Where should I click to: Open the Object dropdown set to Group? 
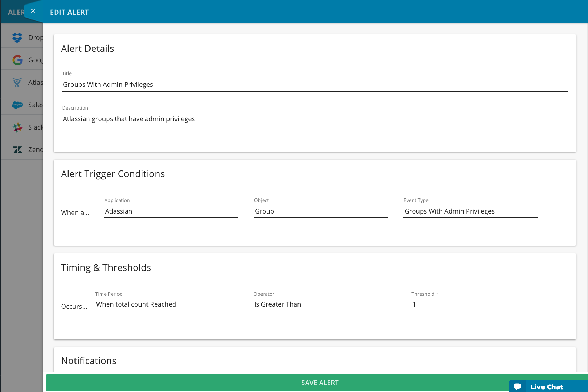(x=321, y=211)
